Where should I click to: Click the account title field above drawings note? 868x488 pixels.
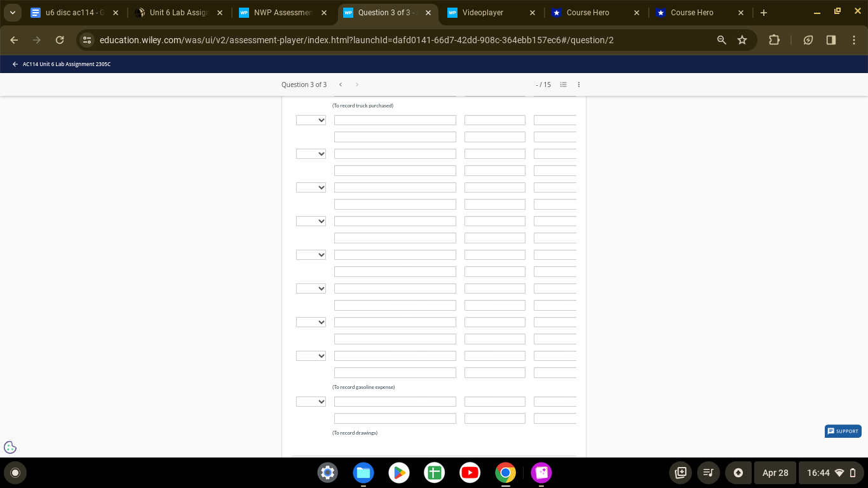click(395, 419)
